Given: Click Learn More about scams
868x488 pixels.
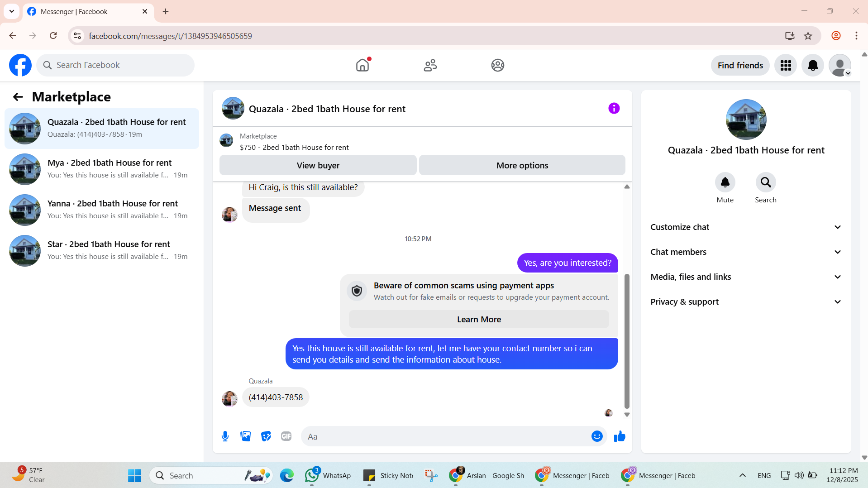Looking at the screenshot, I should 479,320.
